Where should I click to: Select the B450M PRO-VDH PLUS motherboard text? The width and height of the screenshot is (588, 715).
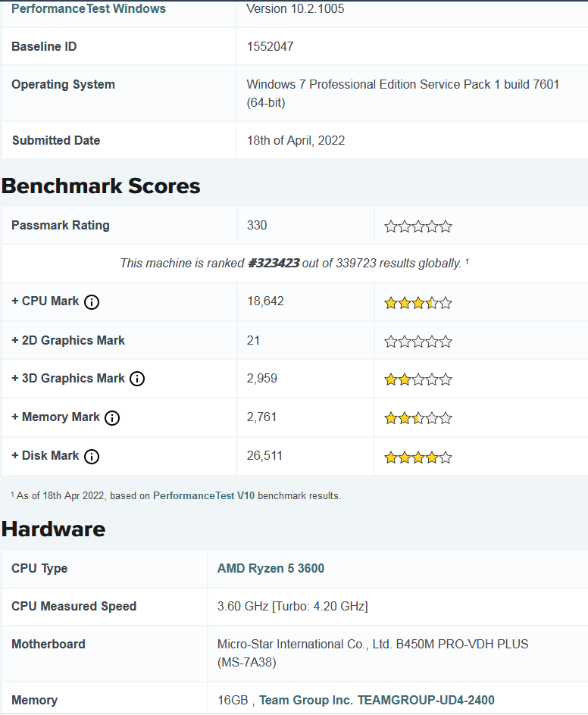click(x=373, y=653)
